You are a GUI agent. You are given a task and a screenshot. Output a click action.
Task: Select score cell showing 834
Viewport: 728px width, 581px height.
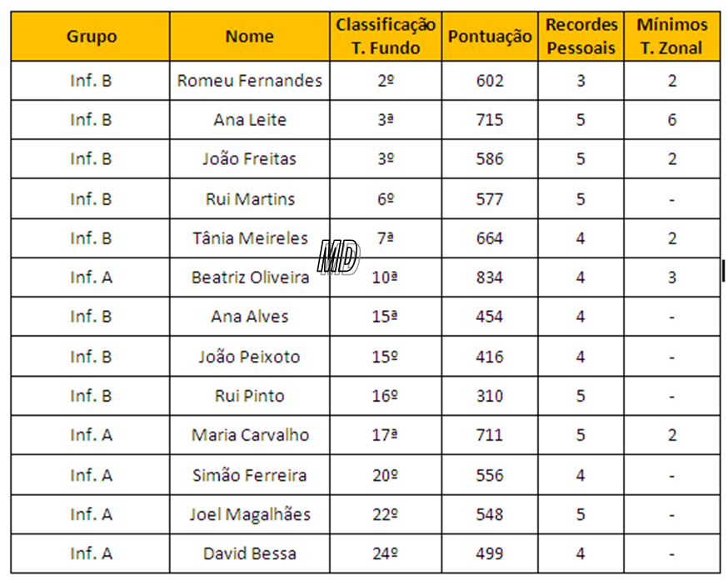tap(489, 278)
